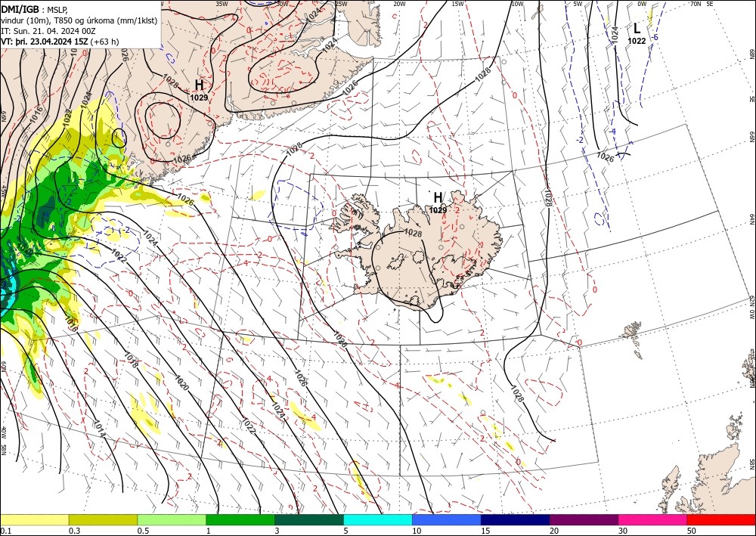Click legend value '0.5'
This screenshot has width=756, height=536.
point(143,531)
